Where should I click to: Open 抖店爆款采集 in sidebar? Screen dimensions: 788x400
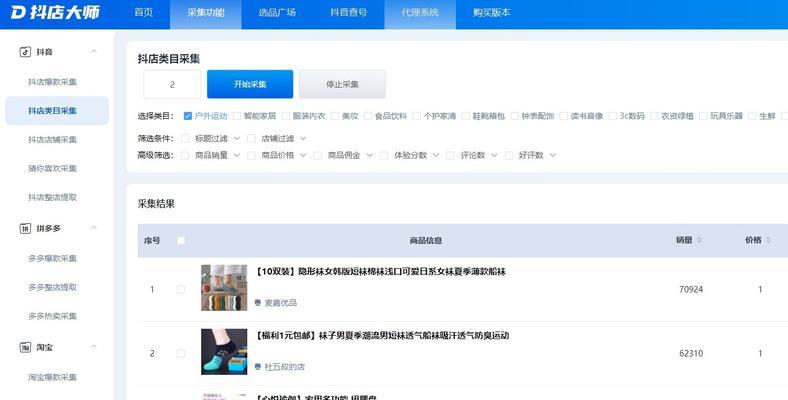pyautogui.click(x=52, y=82)
